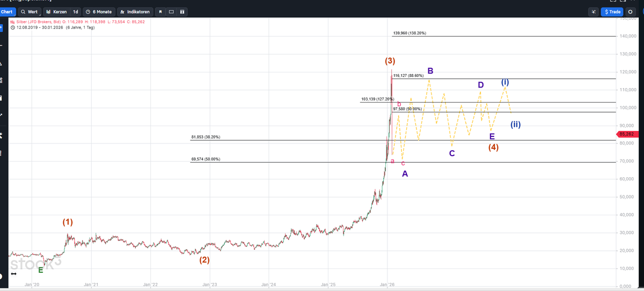Click the Jan '26 time axis label
Viewport: 644px width, 291px height.
click(x=387, y=283)
